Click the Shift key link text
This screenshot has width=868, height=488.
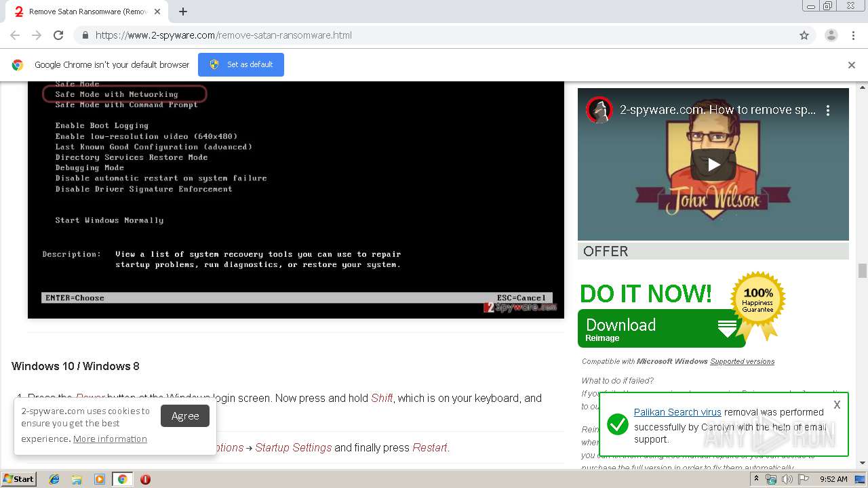click(x=382, y=398)
